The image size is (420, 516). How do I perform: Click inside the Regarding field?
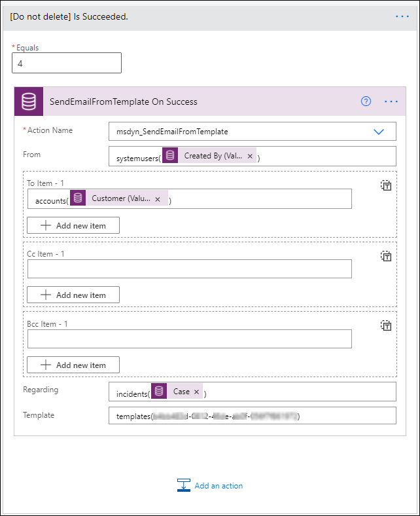click(253, 392)
